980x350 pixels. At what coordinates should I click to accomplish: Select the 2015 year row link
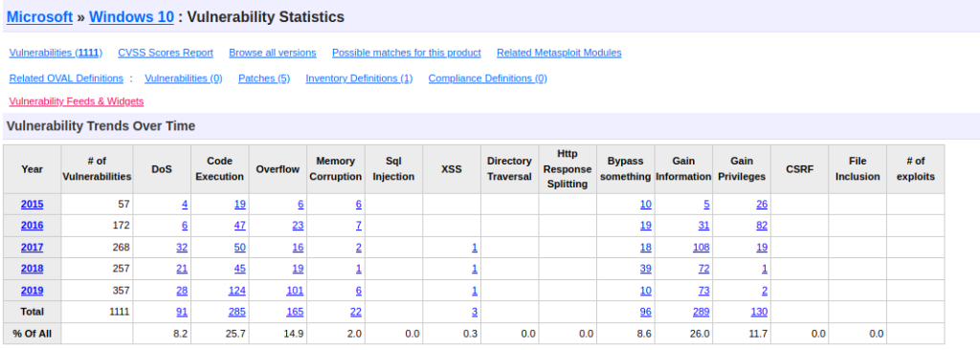[x=32, y=204]
